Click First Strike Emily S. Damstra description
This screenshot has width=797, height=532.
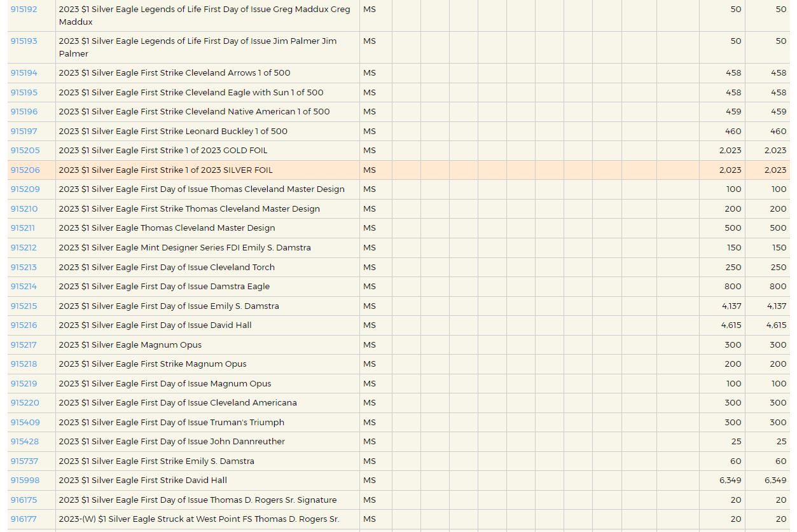click(156, 461)
